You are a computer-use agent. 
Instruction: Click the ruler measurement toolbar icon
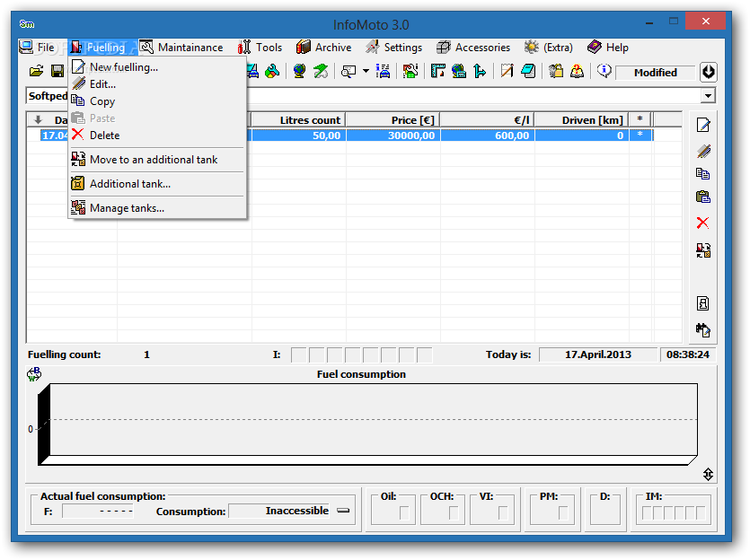pyautogui.click(x=437, y=72)
